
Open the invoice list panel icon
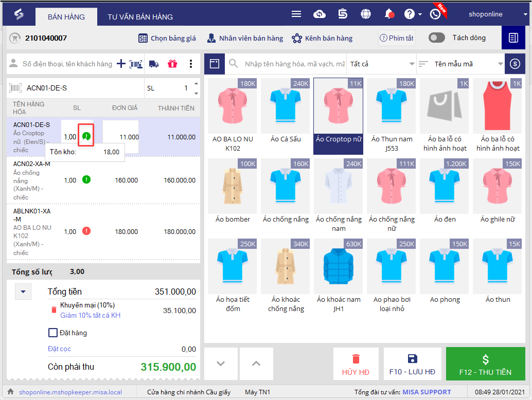(513, 38)
